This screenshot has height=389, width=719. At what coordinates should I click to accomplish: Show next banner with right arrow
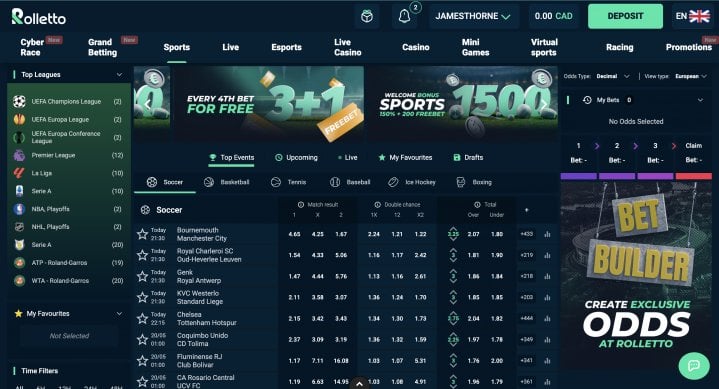point(543,104)
